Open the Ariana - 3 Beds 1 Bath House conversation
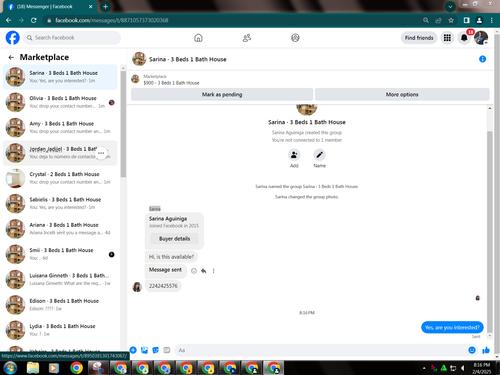The height and width of the screenshot is (375, 500). 60,229
